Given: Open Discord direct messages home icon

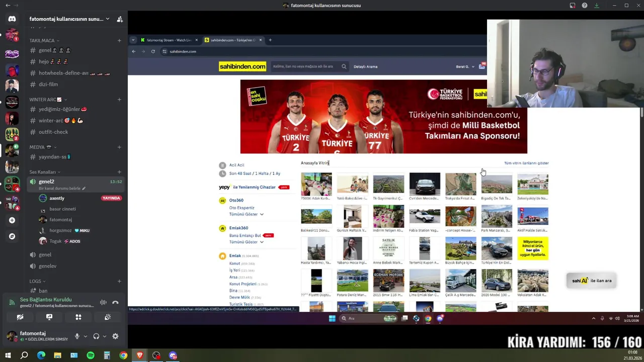Looking at the screenshot, I should 12,19.
